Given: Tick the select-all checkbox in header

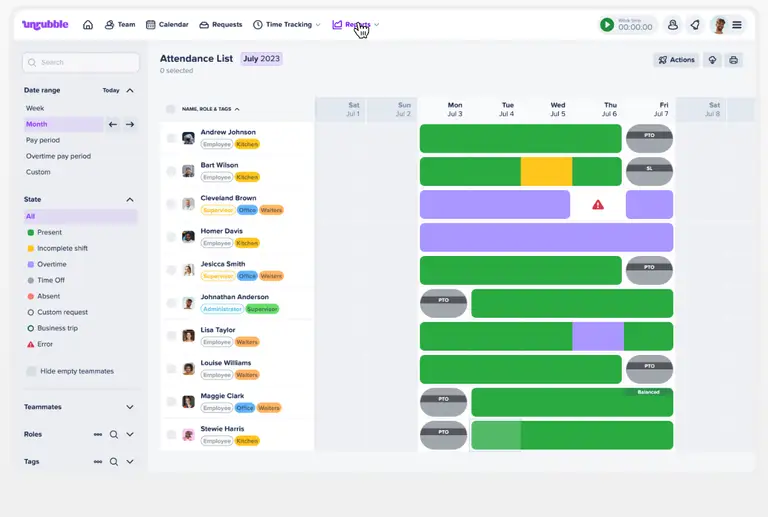Looking at the screenshot, I should point(171,109).
